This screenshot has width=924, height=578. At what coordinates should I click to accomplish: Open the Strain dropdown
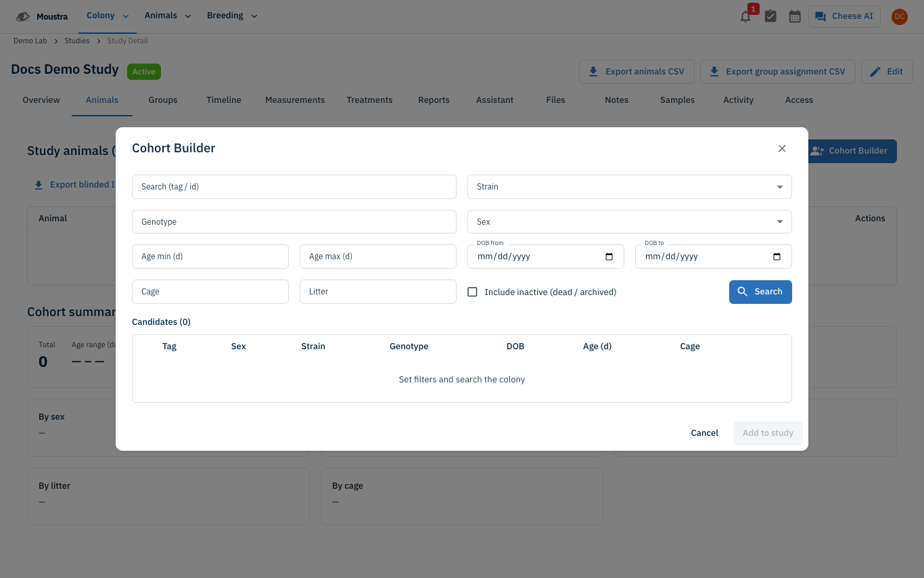point(629,187)
